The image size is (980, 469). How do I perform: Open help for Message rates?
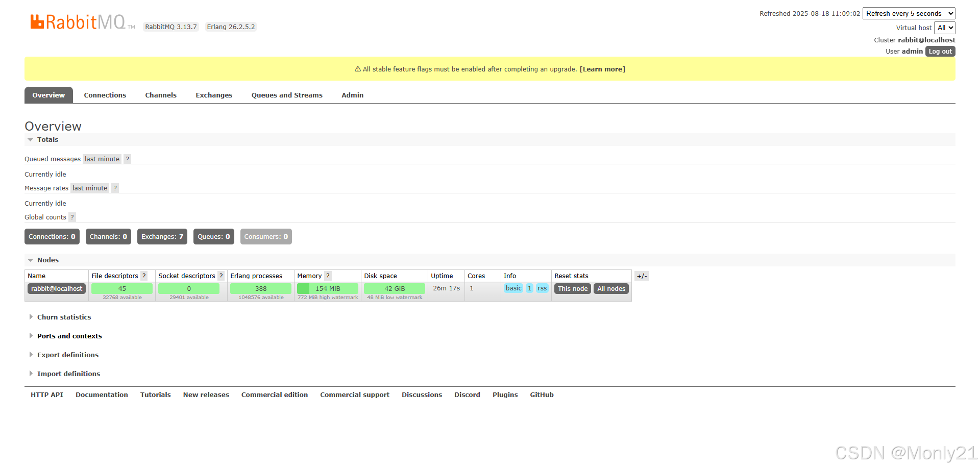pos(115,188)
